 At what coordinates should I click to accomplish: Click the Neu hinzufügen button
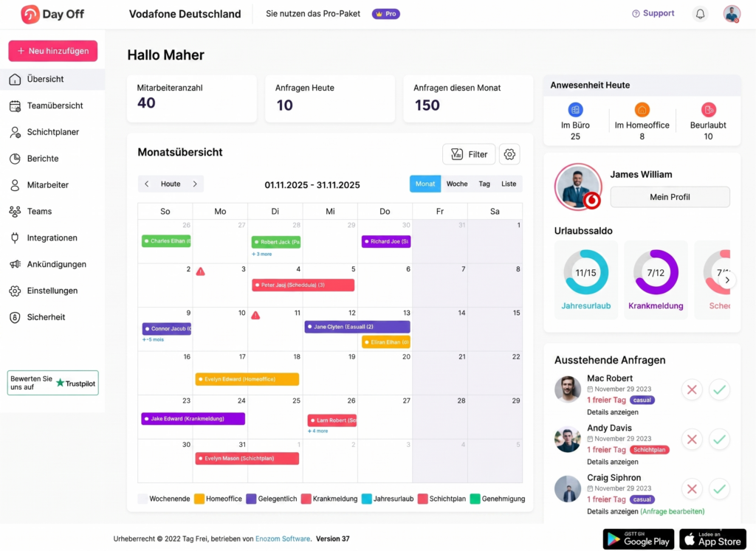pyautogui.click(x=52, y=51)
